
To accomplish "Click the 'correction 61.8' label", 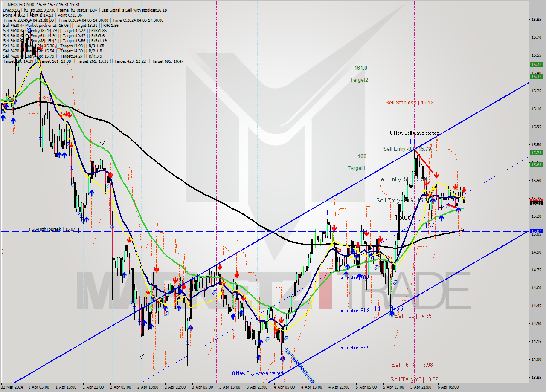I will click(354, 311).
